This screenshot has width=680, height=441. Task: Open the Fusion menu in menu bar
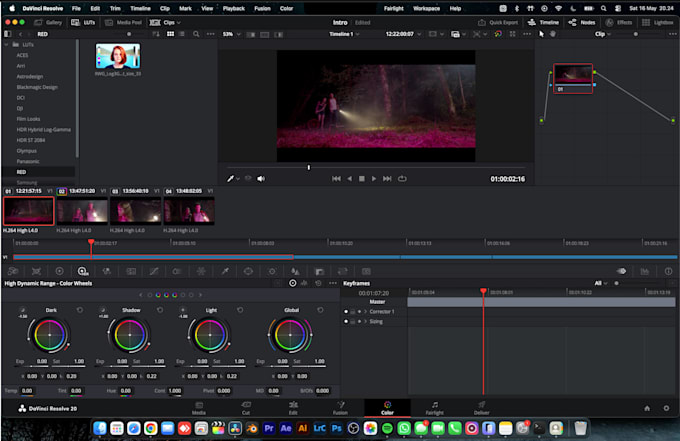(x=262, y=8)
